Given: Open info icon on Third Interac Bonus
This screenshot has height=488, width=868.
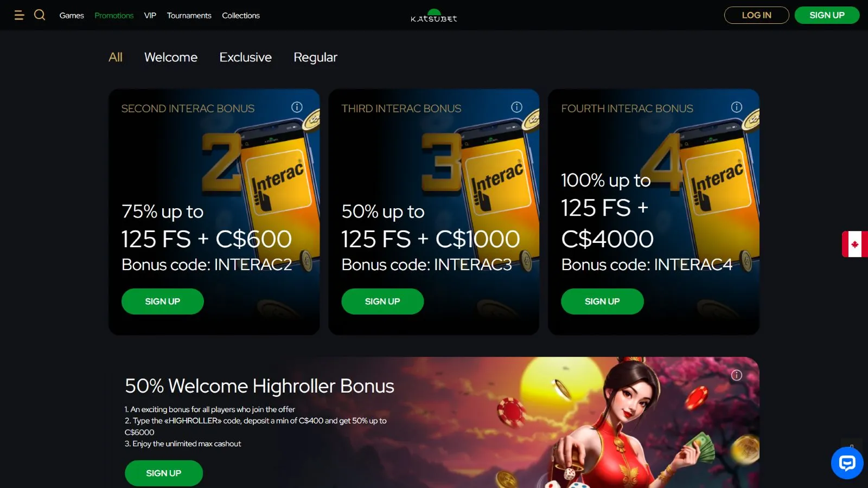Looking at the screenshot, I should tap(516, 107).
